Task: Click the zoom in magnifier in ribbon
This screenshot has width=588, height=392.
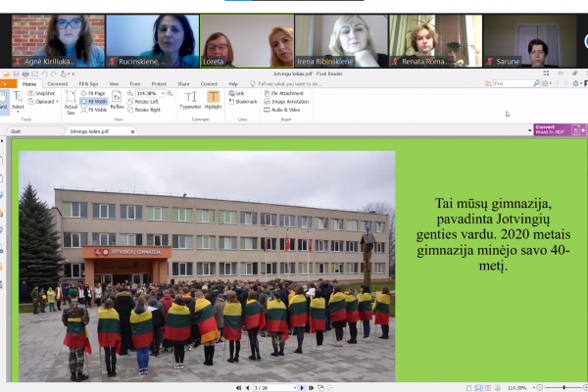Action: coord(170,93)
